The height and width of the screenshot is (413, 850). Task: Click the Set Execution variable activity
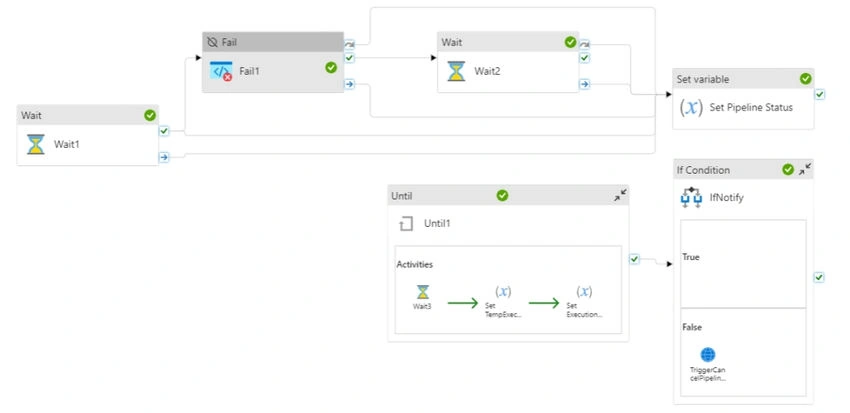584,301
